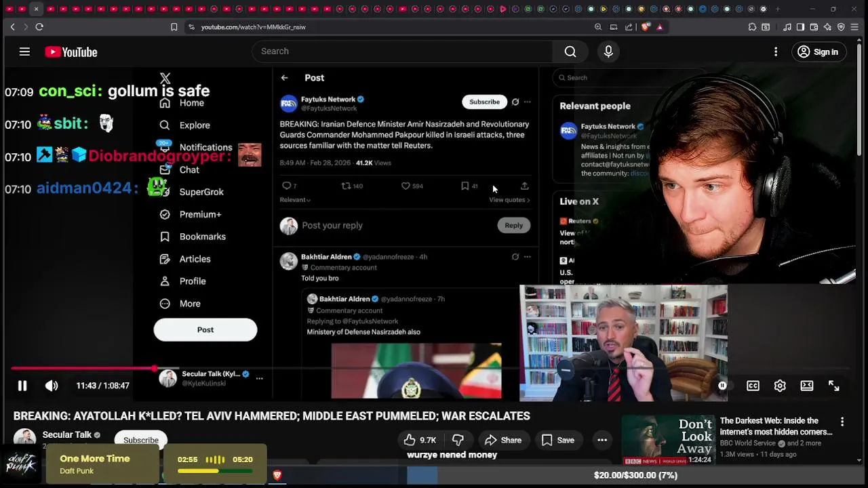Pause the video
868x488 pixels.
(x=22, y=386)
